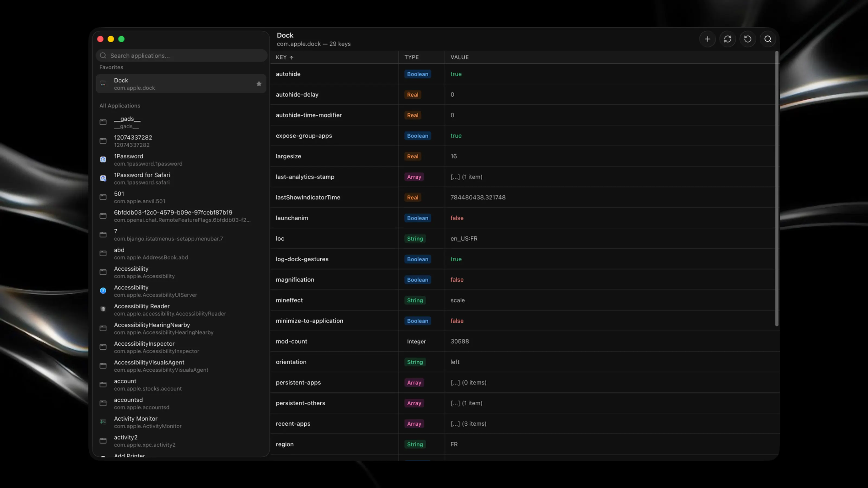The width and height of the screenshot is (868, 488).
Task: Click the largesize Real type badge
Action: coord(412,156)
